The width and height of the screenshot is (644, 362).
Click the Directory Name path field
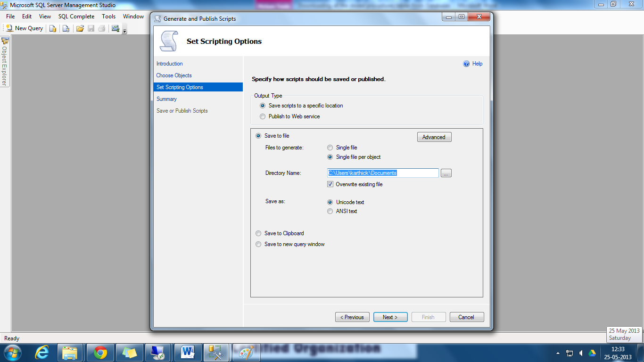click(383, 173)
